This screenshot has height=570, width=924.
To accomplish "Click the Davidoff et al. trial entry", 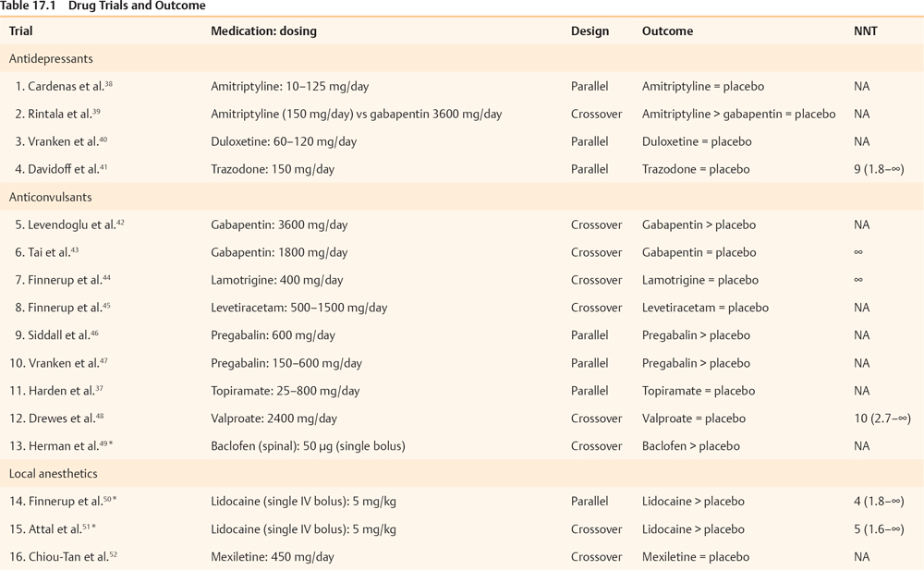I will pyautogui.click(x=63, y=170).
